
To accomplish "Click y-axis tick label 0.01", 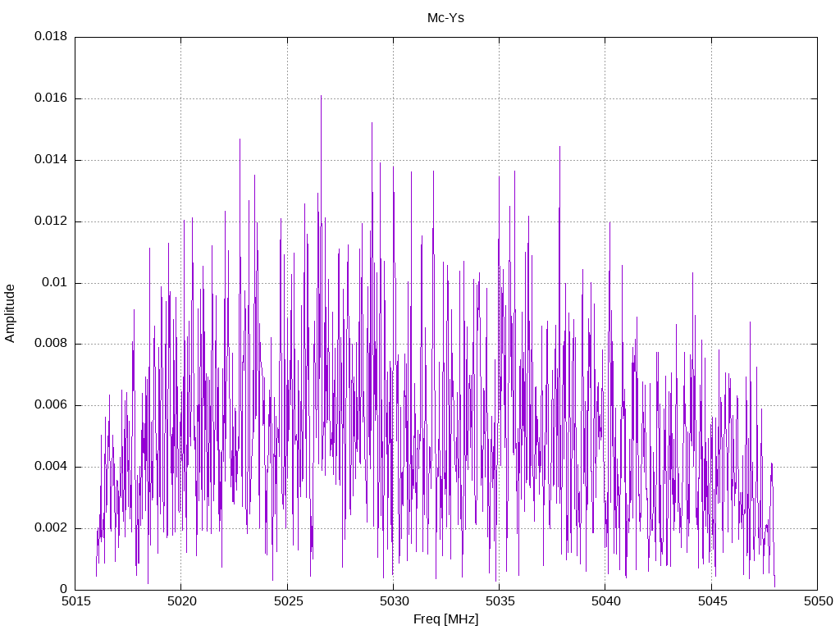I will [x=55, y=282].
